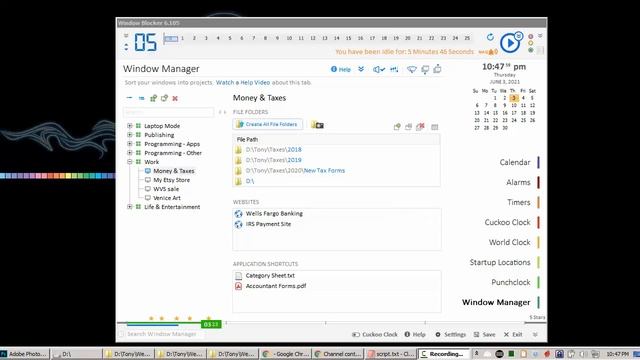Switch to the Recording taskbar window

443,354
